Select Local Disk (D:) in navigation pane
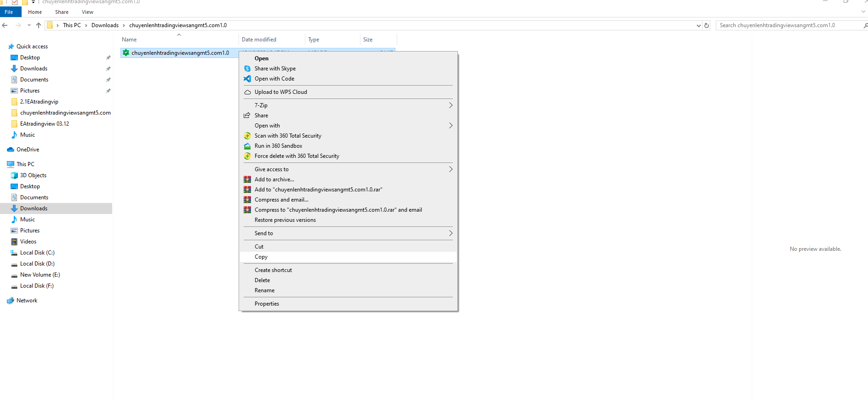868x405 pixels. coord(37,264)
